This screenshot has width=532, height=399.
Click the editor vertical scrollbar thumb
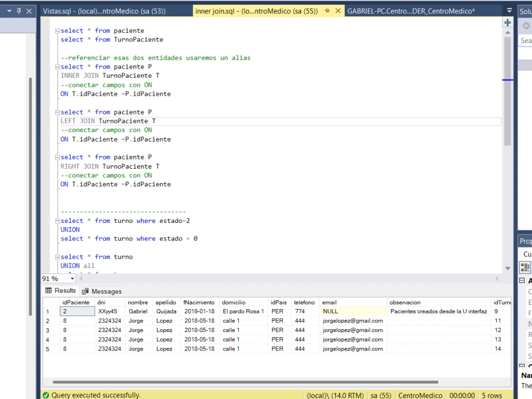click(508, 91)
